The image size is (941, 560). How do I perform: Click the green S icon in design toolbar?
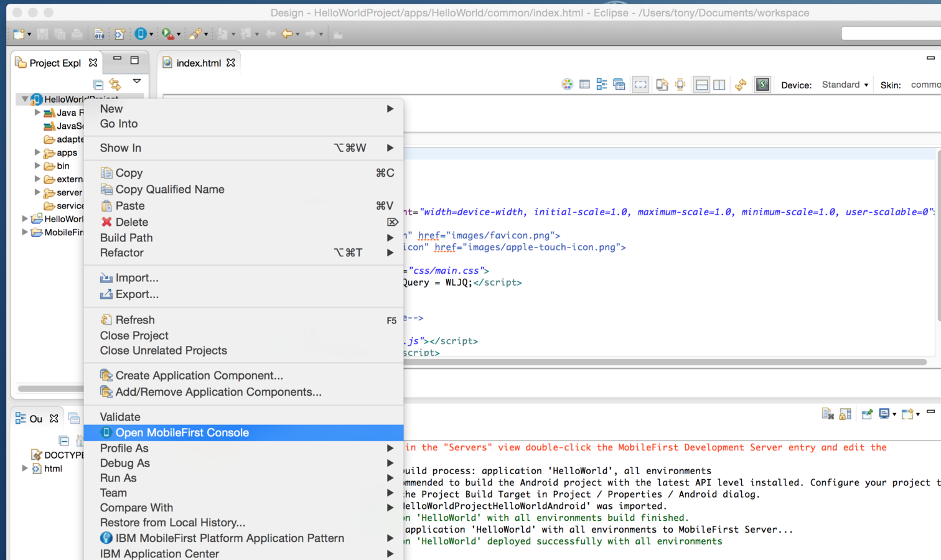pyautogui.click(x=762, y=85)
